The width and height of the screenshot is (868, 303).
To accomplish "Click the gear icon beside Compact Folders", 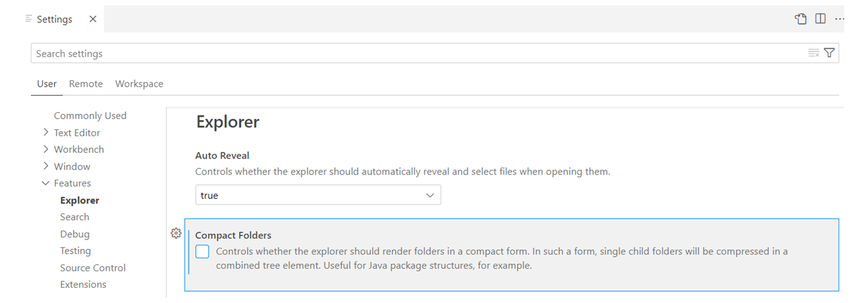I will tap(176, 234).
